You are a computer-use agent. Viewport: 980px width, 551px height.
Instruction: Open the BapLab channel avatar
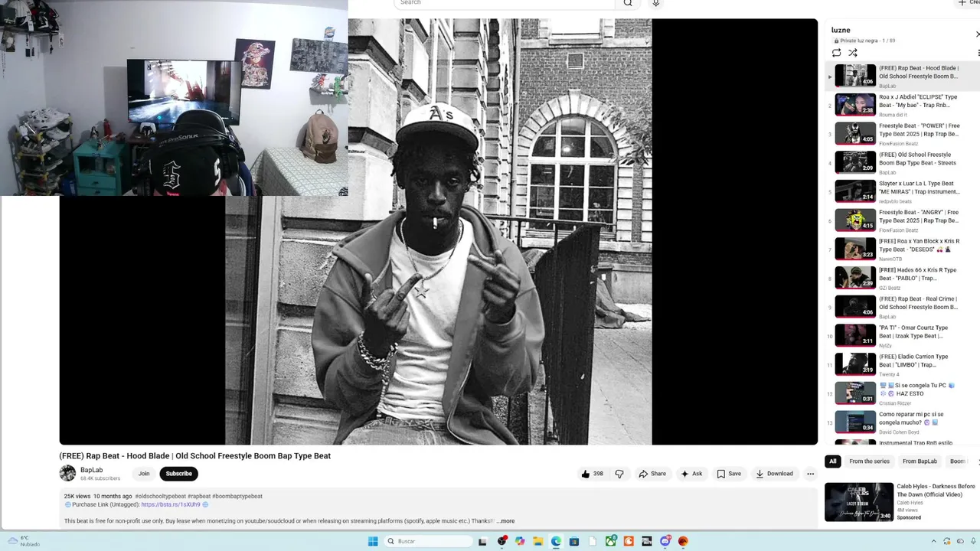[67, 474]
